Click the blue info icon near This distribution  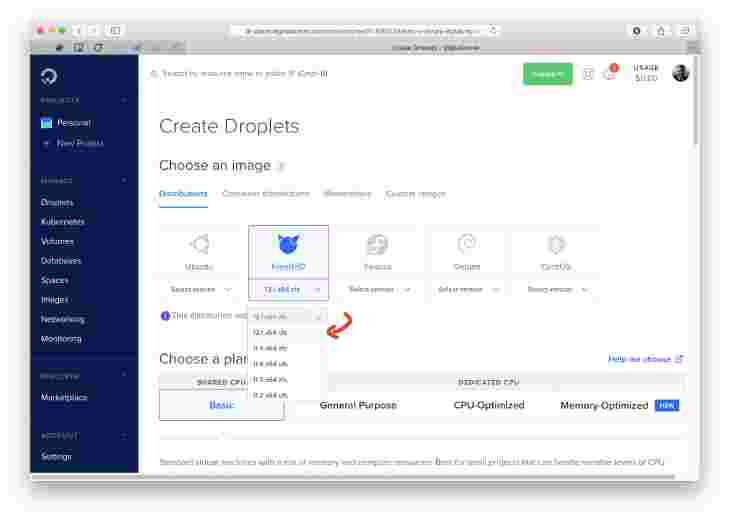165,316
